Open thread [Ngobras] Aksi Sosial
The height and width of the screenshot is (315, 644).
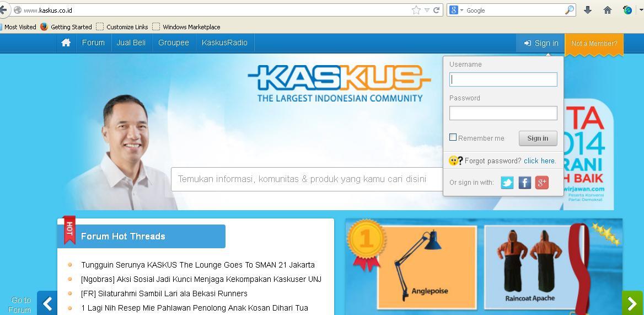point(201,279)
